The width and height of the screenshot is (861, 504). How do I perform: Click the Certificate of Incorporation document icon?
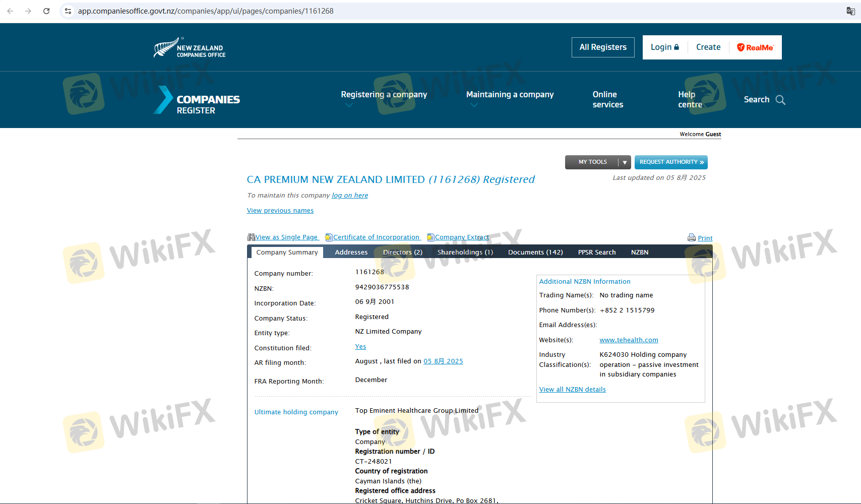click(329, 237)
